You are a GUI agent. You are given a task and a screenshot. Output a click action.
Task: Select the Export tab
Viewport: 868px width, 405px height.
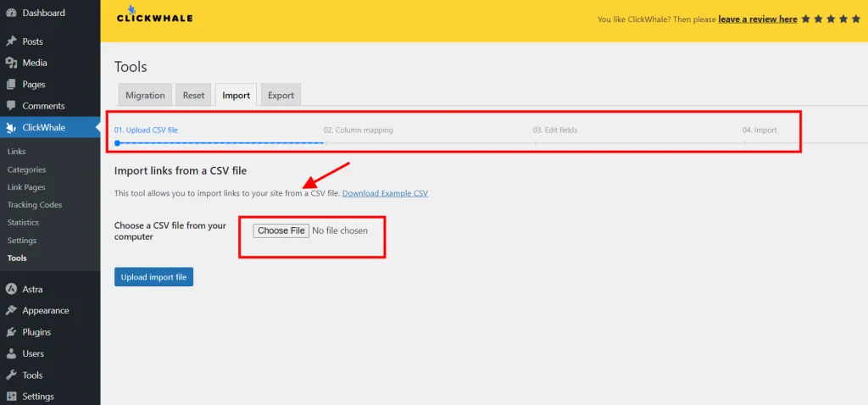(281, 96)
